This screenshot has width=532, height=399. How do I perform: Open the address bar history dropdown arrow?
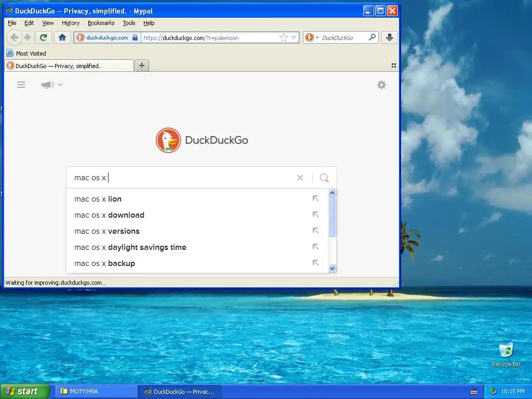tap(294, 37)
